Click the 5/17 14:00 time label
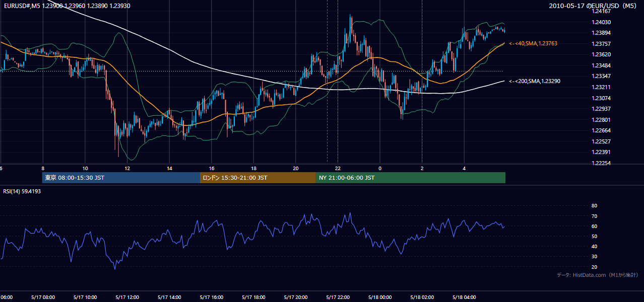This screenshot has height=302, width=644. [x=169, y=297]
